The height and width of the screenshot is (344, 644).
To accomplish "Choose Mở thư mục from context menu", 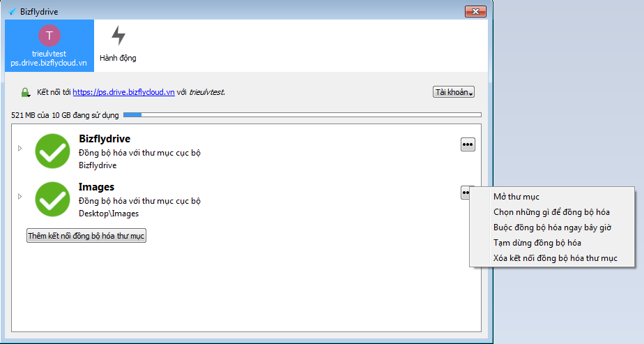I will [552, 197].
